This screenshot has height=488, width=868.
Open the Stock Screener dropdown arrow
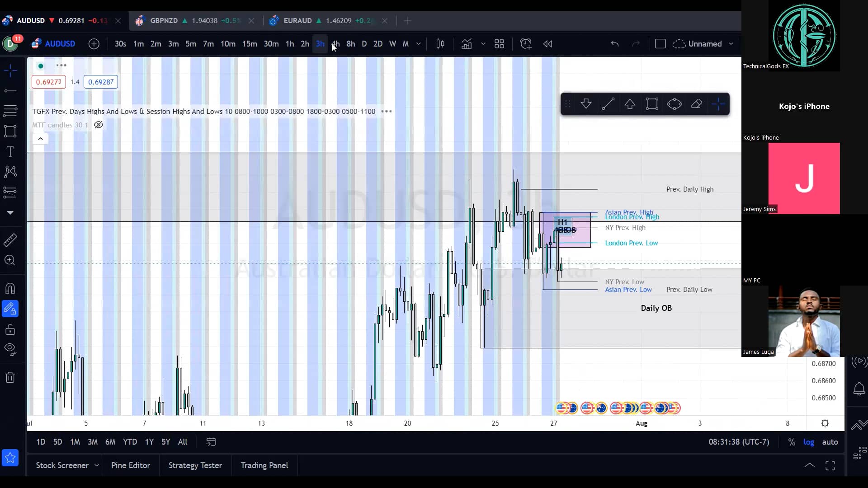pyautogui.click(x=96, y=465)
